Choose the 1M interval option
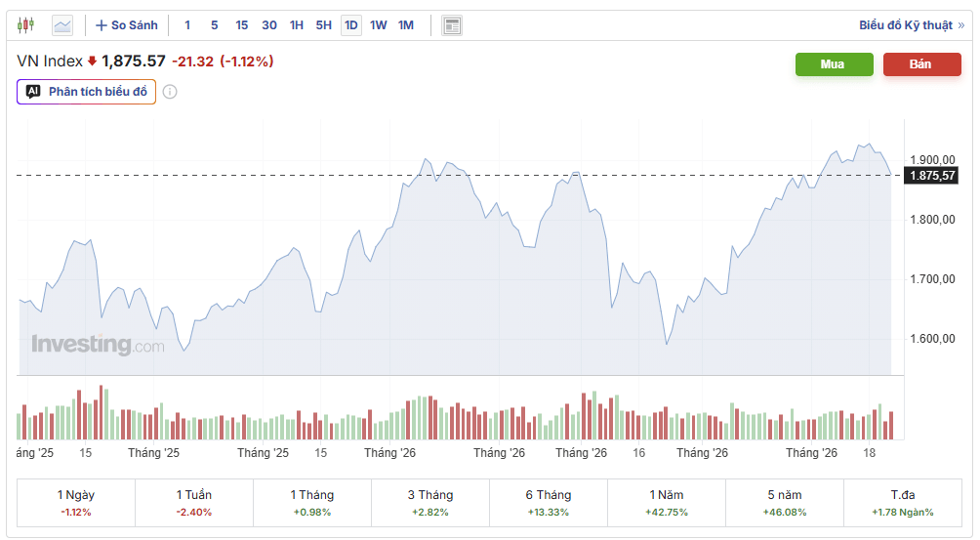980x540 pixels. pos(406,25)
